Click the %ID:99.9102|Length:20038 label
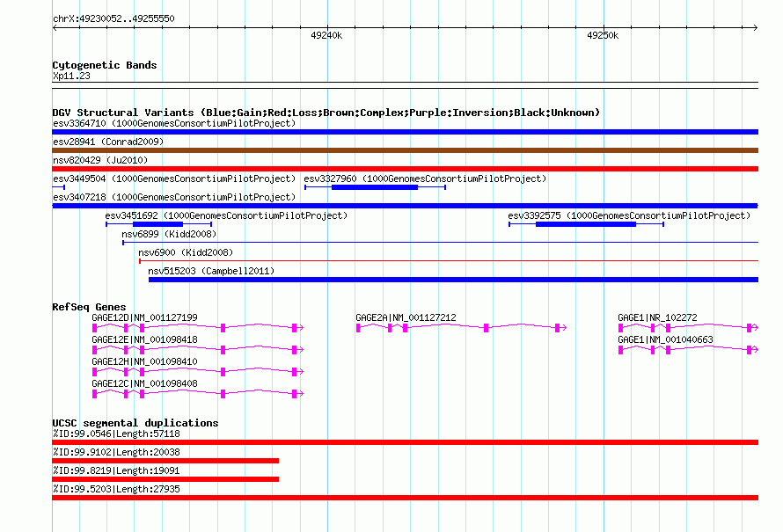The image size is (783, 532). pos(116,452)
